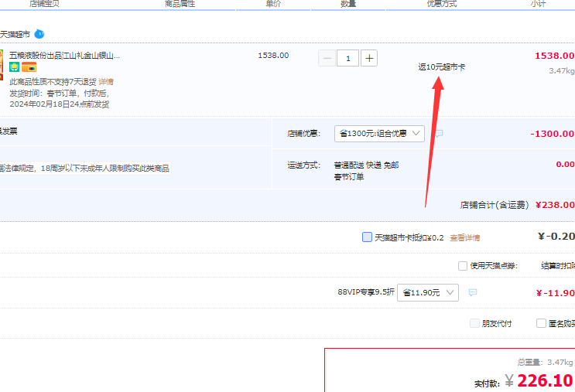This screenshot has height=392, width=575.
Task: Click the 店铺合计 ¥238.00 amount
Action: click(x=555, y=205)
